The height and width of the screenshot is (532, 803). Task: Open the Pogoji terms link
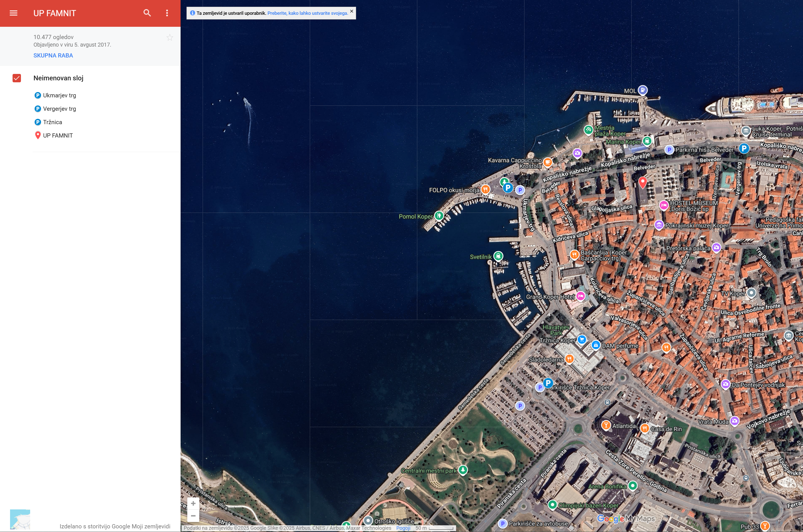(x=403, y=528)
